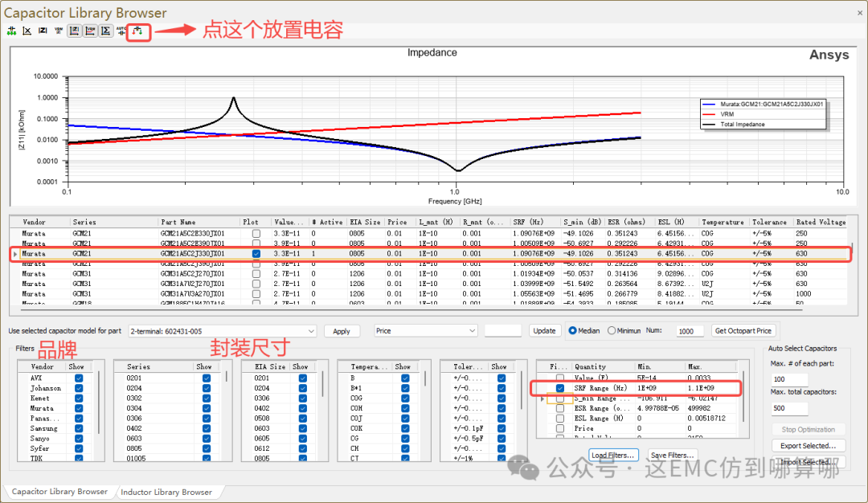Click Load Filters... button

612,455
